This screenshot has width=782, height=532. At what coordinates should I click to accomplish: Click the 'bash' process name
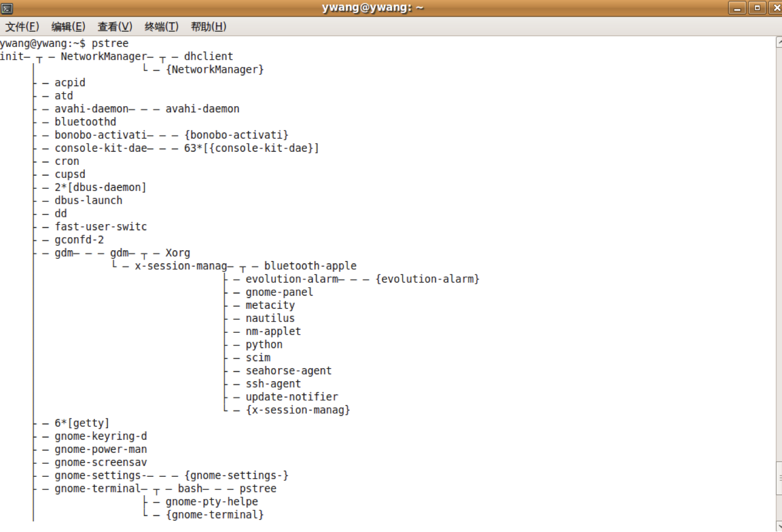coord(190,489)
